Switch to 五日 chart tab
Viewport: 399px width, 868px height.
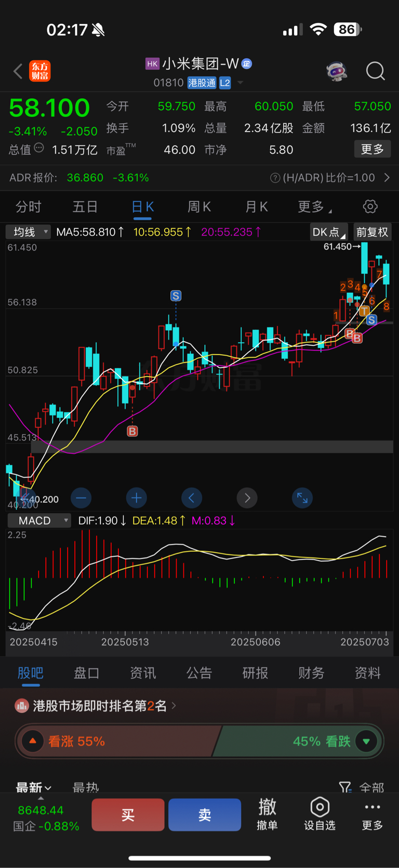click(x=85, y=207)
